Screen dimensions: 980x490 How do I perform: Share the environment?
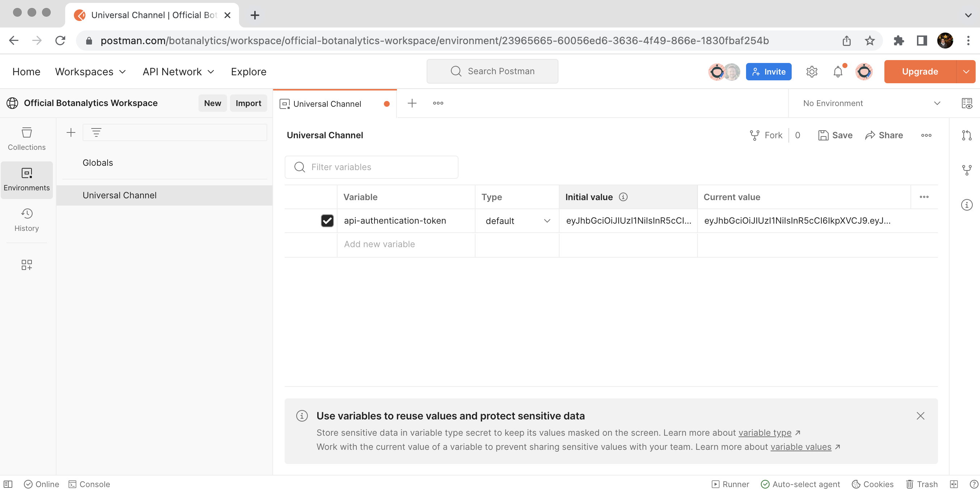tap(884, 135)
